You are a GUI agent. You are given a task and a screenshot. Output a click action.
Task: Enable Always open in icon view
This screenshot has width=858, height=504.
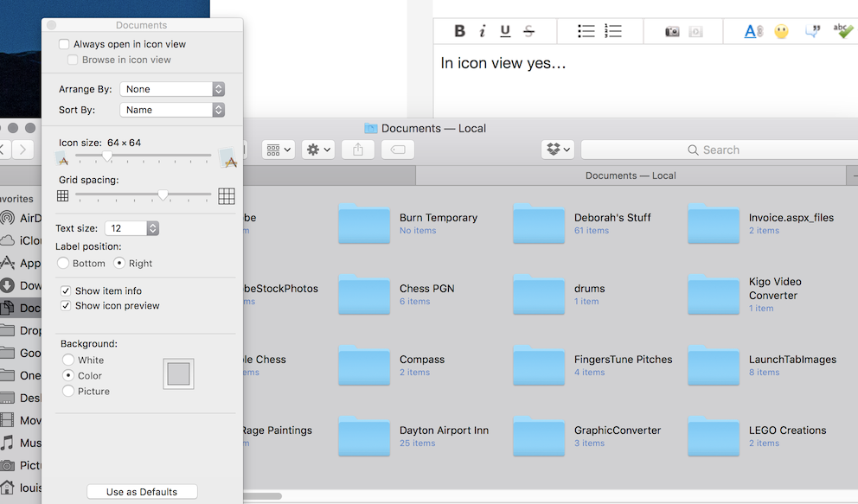[64, 44]
